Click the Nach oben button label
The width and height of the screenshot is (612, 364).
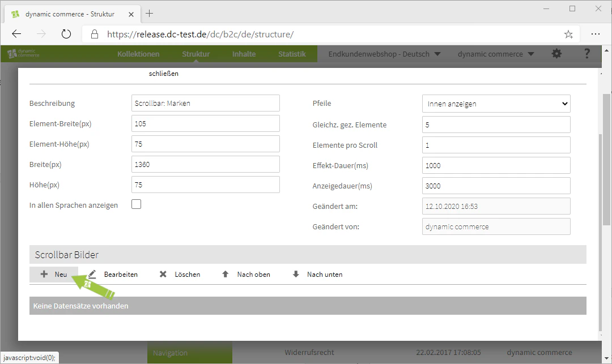click(x=254, y=275)
